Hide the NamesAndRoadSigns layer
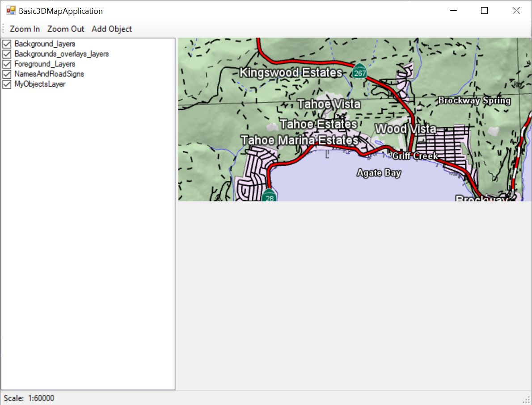This screenshot has height=405, width=532. click(7, 74)
